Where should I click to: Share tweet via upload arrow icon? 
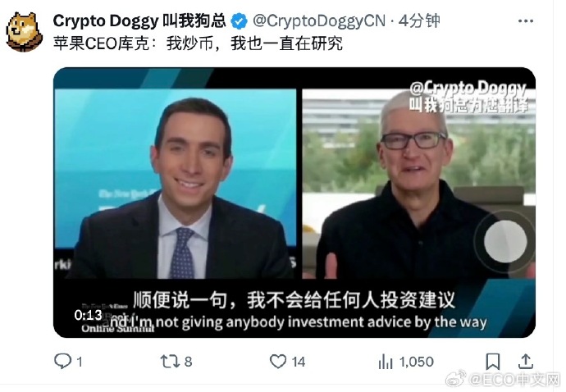526,362
